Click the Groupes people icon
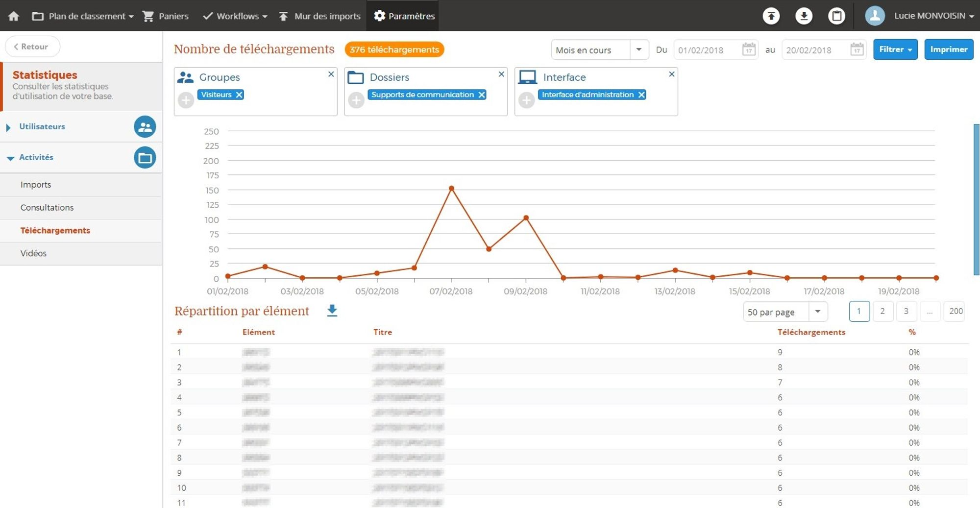Viewport: 980px width, 508px height. (x=185, y=77)
